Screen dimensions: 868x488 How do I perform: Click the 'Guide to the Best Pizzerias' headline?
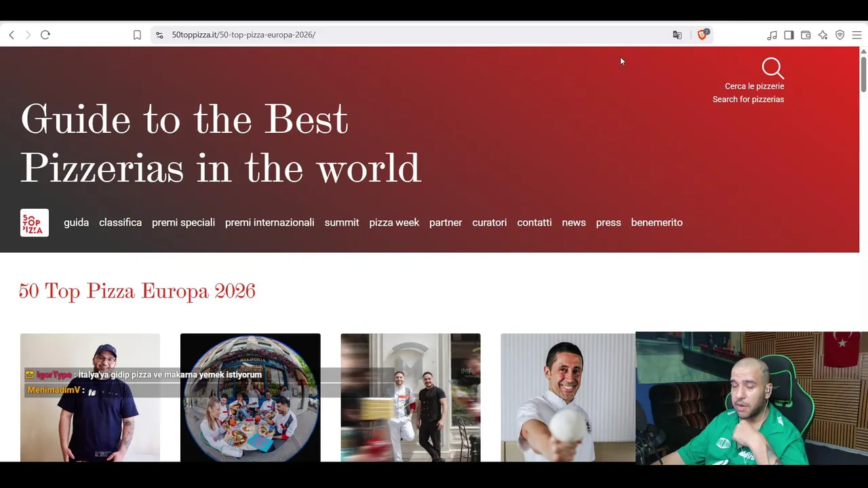click(x=220, y=144)
